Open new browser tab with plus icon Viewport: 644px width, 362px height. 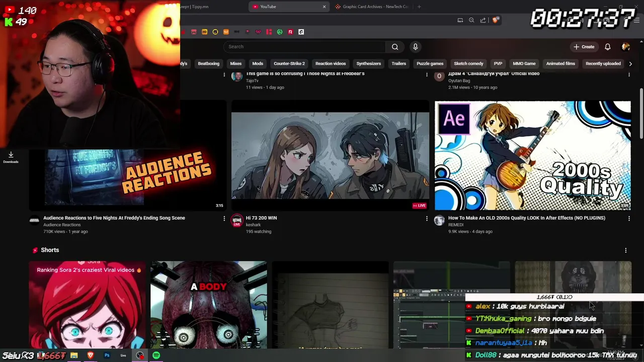(x=419, y=7)
